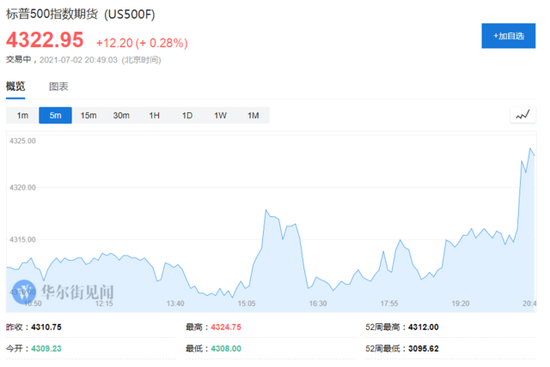Click the 15:05 time axis label
Viewport: 550px width, 367px height.
247,303
